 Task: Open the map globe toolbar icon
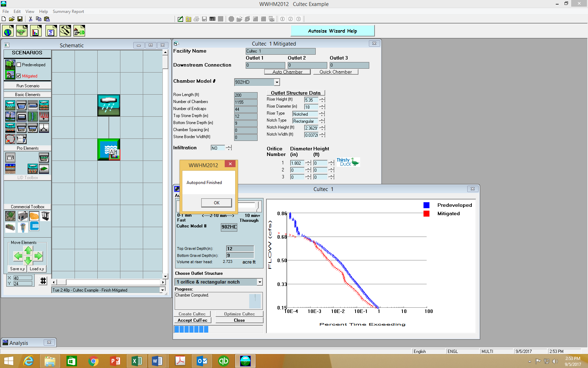point(8,31)
